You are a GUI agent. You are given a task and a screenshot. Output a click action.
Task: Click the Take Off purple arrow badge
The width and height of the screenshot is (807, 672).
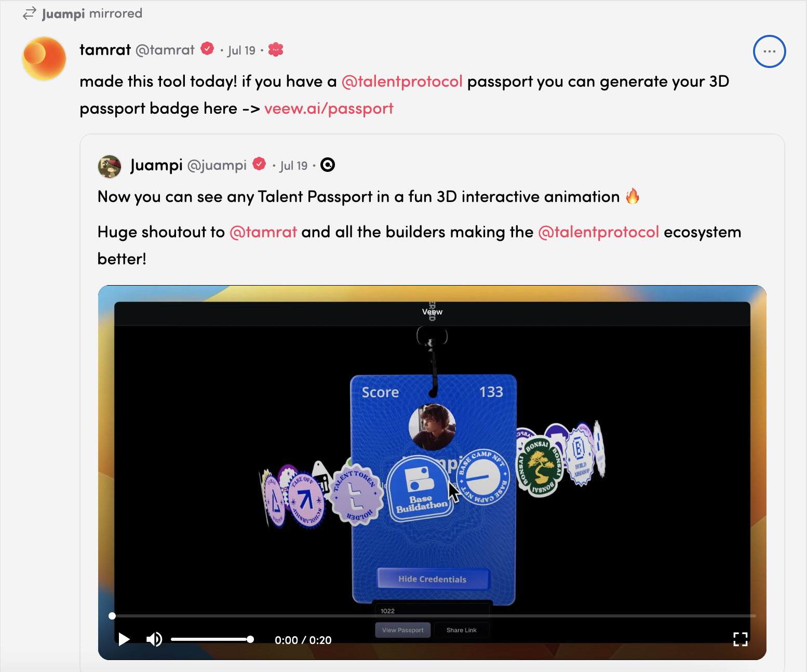tap(306, 501)
